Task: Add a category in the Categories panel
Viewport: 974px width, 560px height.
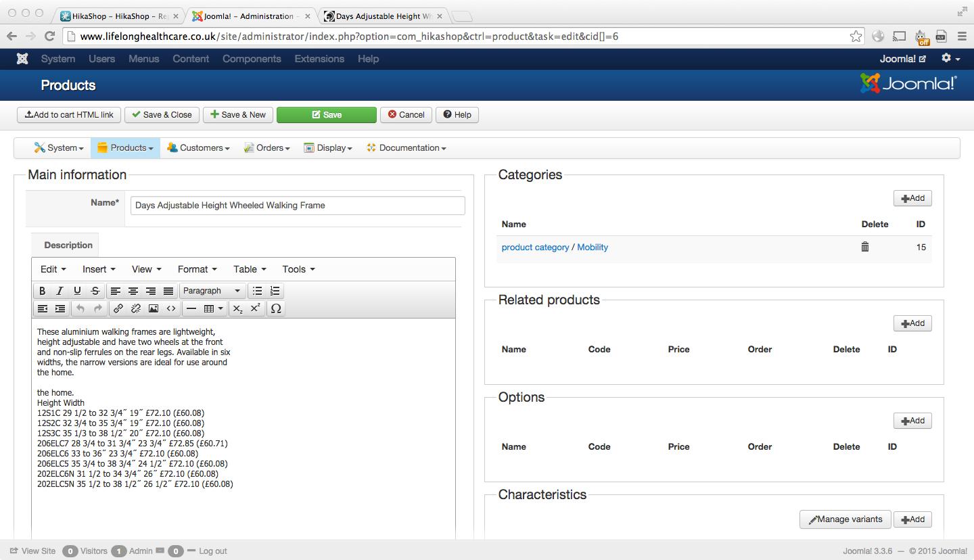Action: click(x=912, y=198)
